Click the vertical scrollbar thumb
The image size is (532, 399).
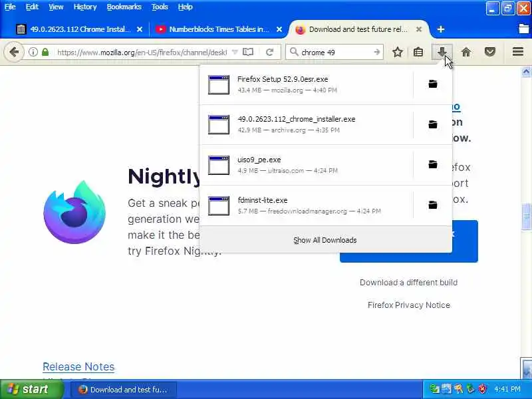click(x=527, y=217)
